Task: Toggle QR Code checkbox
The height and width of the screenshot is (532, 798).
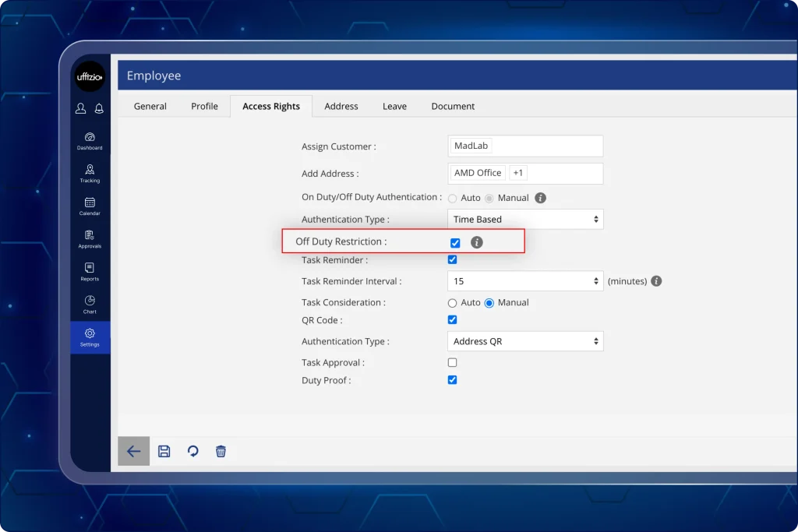Action: (x=452, y=319)
